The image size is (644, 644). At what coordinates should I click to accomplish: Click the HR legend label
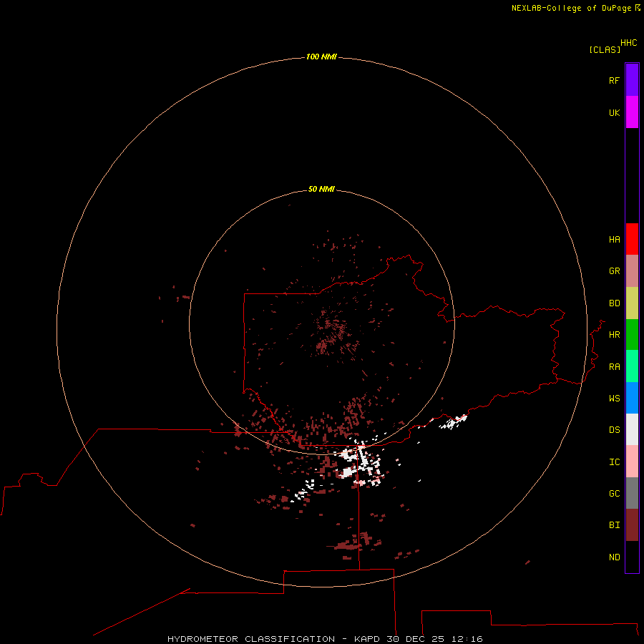(x=615, y=335)
